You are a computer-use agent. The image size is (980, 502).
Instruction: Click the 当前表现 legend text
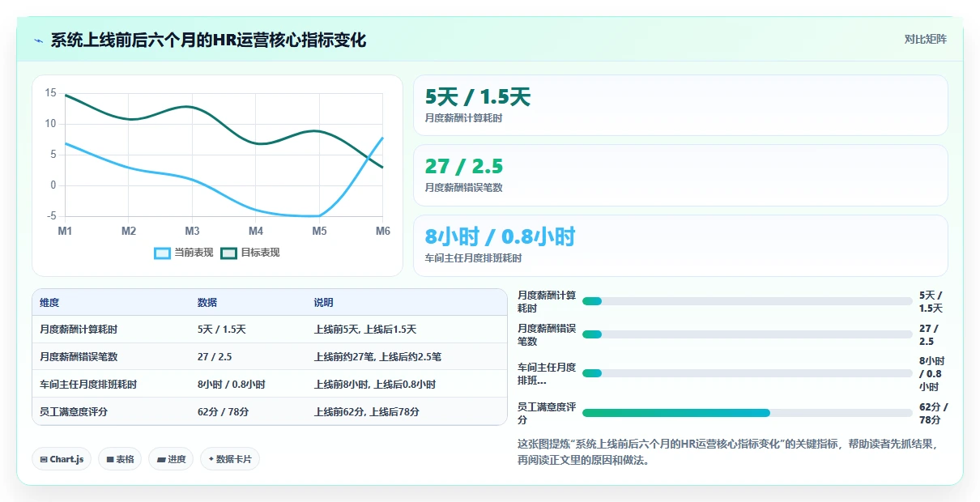[x=194, y=253]
